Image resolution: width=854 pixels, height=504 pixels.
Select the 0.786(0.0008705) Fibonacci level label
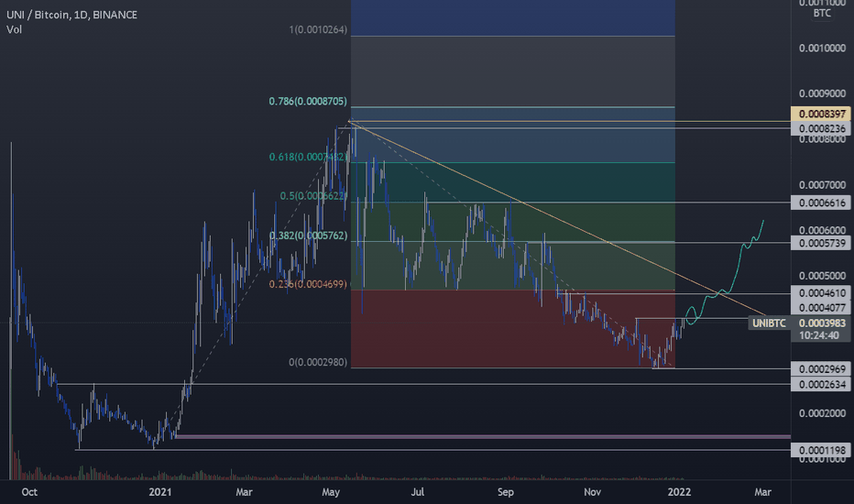click(x=308, y=102)
